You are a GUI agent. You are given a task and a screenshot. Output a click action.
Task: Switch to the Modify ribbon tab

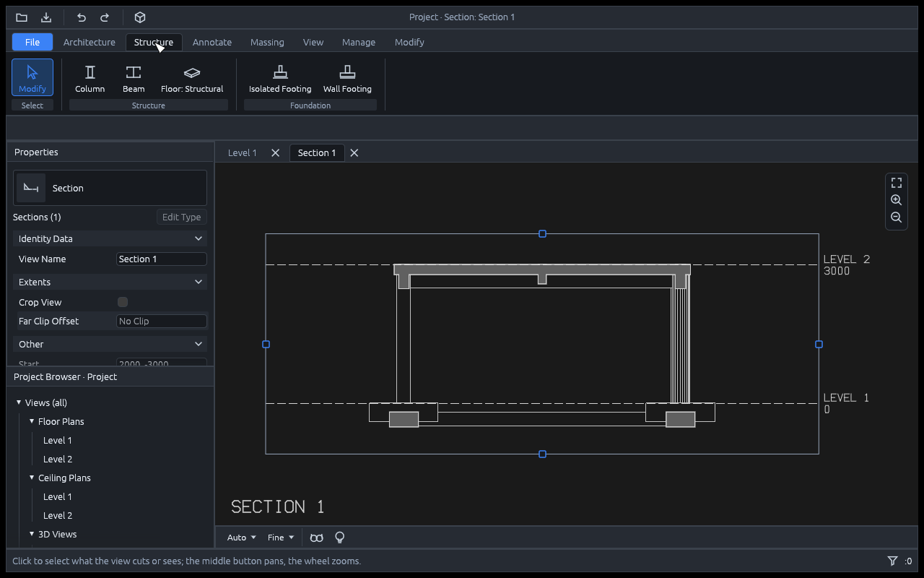pos(409,42)
